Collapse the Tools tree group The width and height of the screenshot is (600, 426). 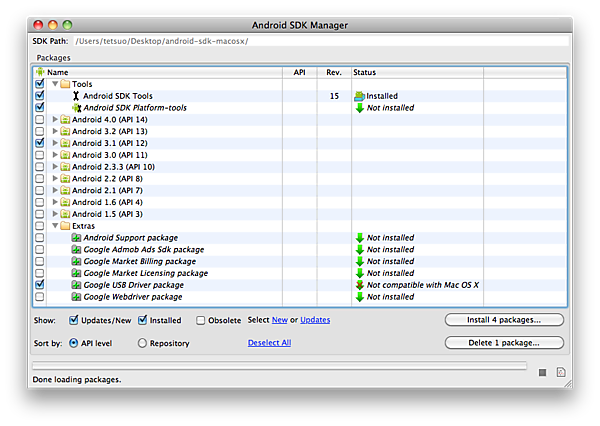(55, 85)
